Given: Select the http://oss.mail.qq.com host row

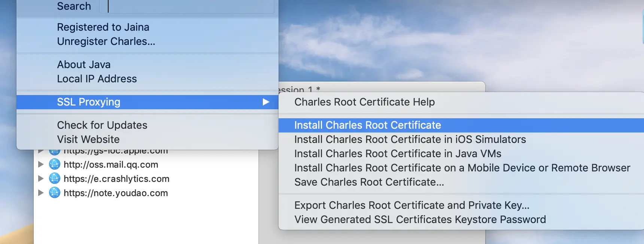Looking at the screenshot, I should (146, 164).
